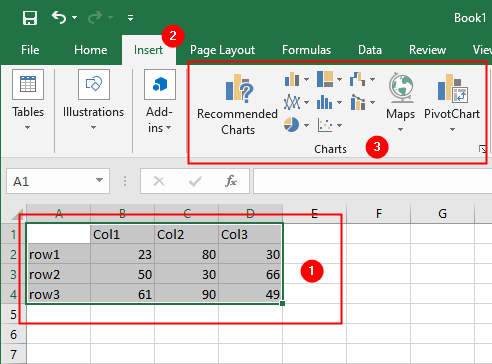Click the formula bar input field
Screen dimensions: 492x364
[x=372, y=181]
